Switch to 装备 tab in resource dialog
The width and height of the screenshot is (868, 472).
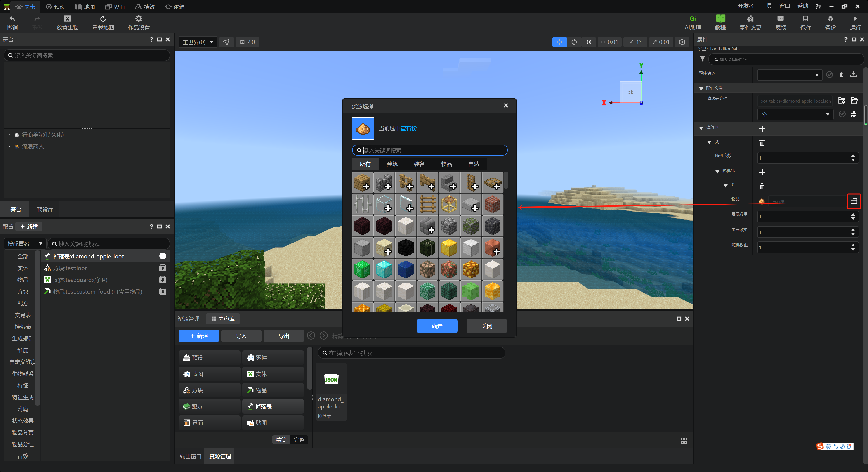click(x=419, y=164)
